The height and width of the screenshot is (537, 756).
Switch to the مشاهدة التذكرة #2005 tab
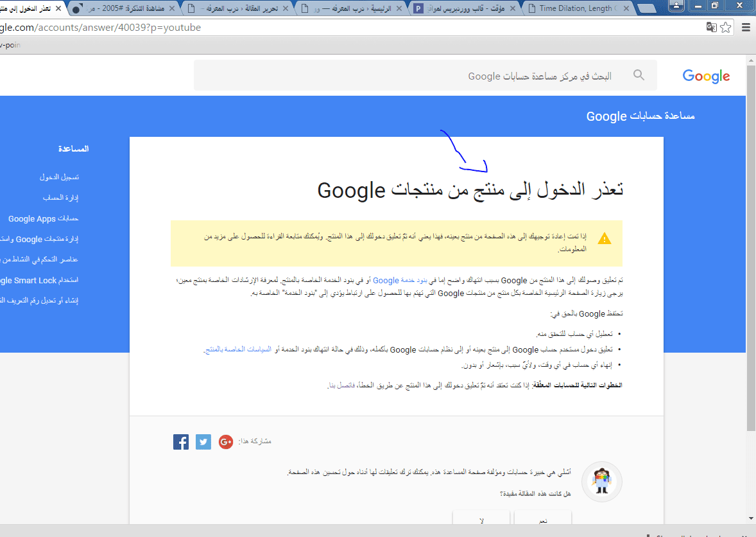click(125, 8)
